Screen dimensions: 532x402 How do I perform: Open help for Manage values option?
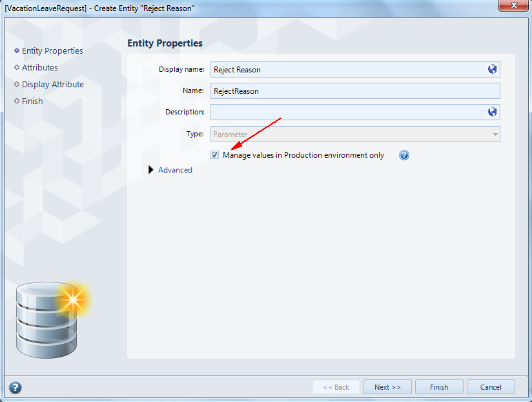(404, 155)
